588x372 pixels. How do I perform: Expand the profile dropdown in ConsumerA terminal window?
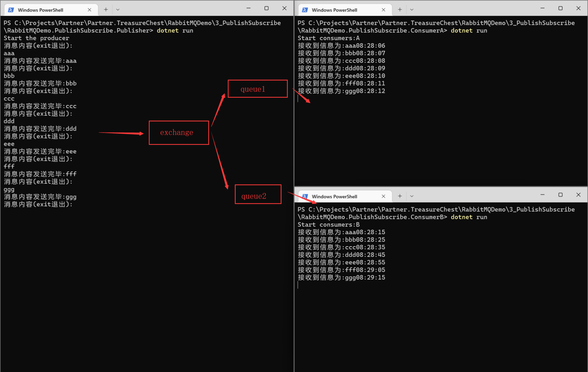tap(412, 9)
